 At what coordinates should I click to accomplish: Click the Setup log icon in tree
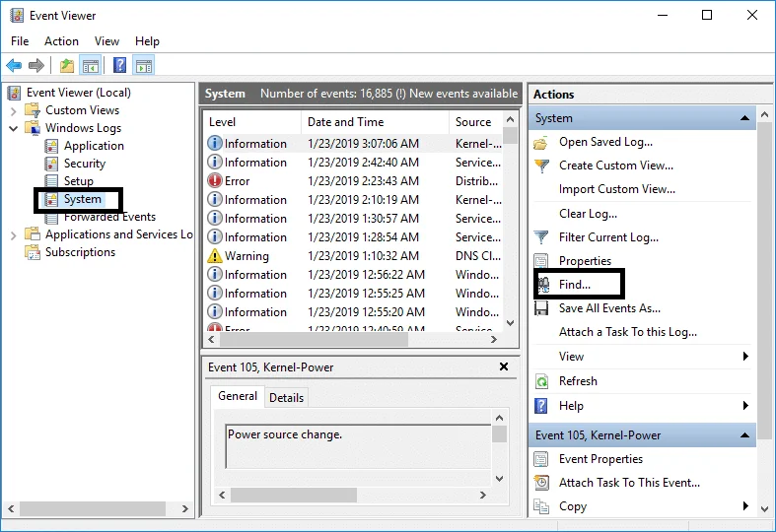tap(51, 181)
